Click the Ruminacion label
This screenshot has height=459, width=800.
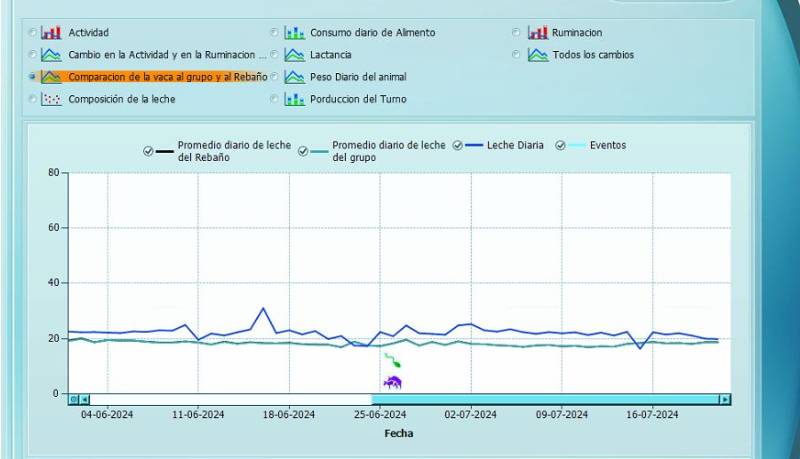click(x=577, y=33)
